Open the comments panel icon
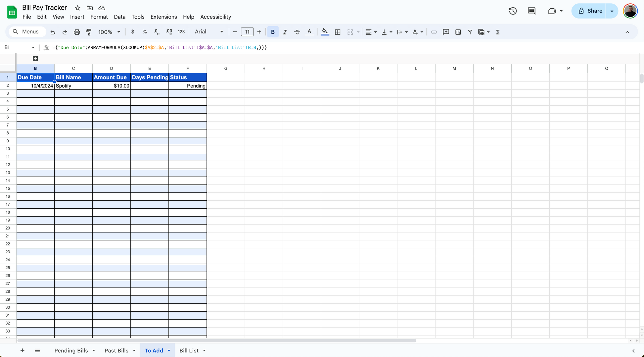Screen dimensions: 644x357 [x=531, y=11]
